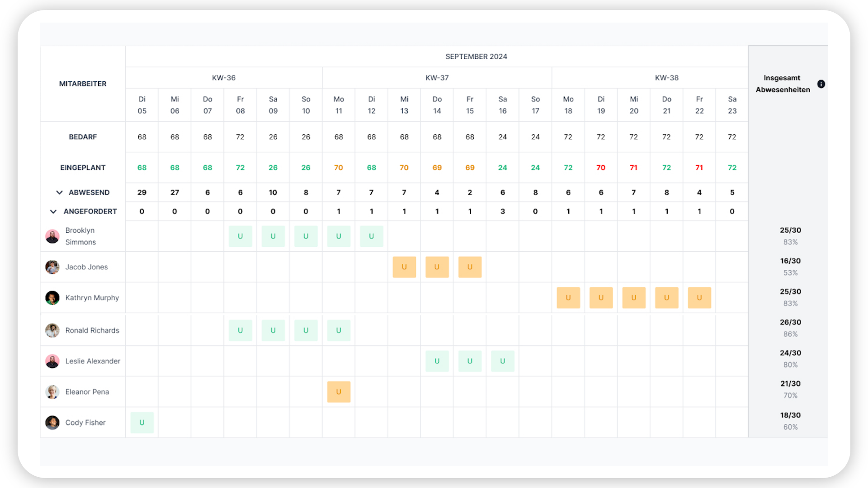Select the KW-38 week header
868x488 pixels.
(x=666, y=78)
